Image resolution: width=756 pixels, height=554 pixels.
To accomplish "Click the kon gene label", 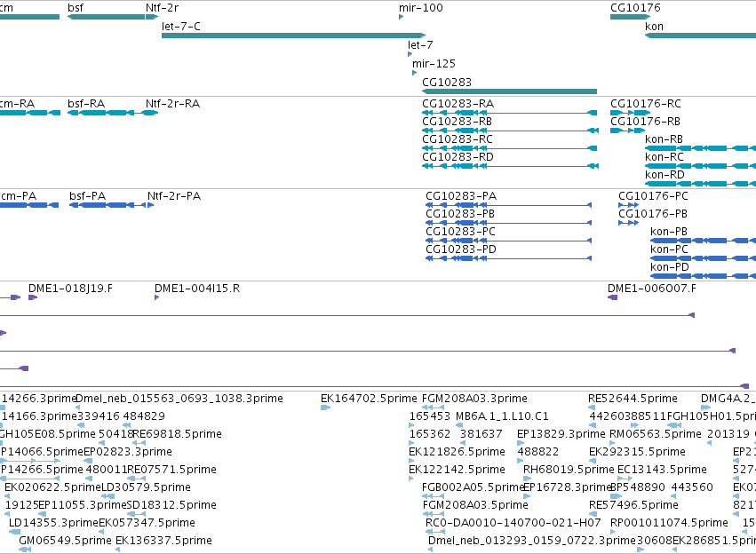I will tap(654, 27).
